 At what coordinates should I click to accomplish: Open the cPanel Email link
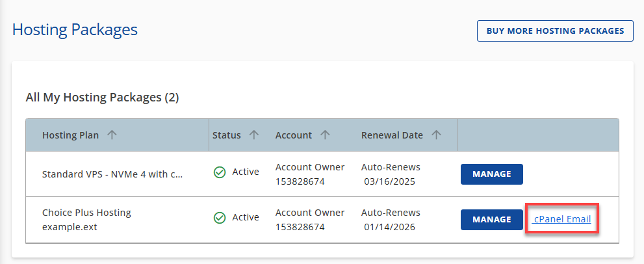561,219
